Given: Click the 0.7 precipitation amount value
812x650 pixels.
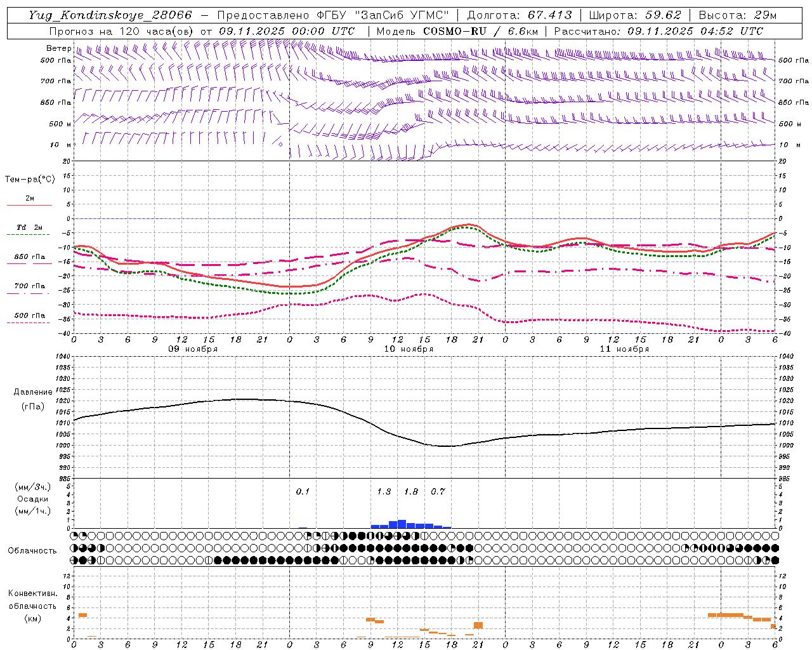Looking at the screenshot, I should pos(438,492).
